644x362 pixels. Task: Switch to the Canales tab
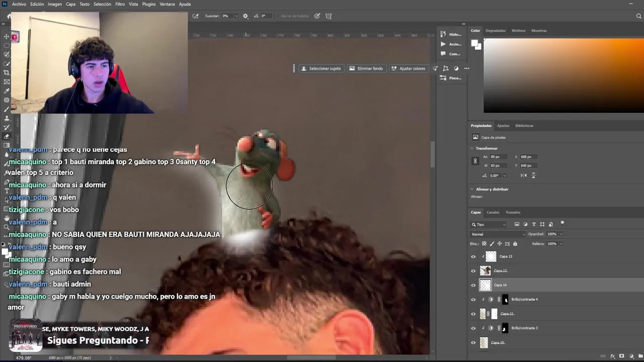(x=493, y=212)
